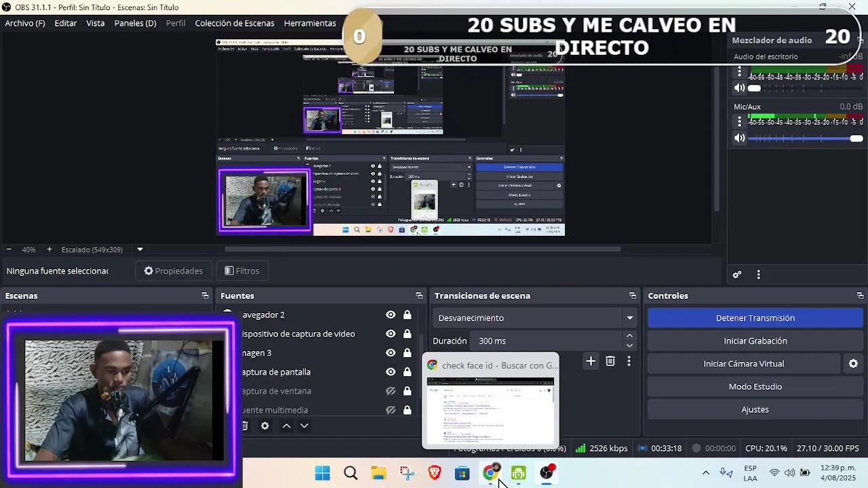This screenshot has height=488, width=868.
Task: Move selected source down
Action: click(x=304, y=426)
